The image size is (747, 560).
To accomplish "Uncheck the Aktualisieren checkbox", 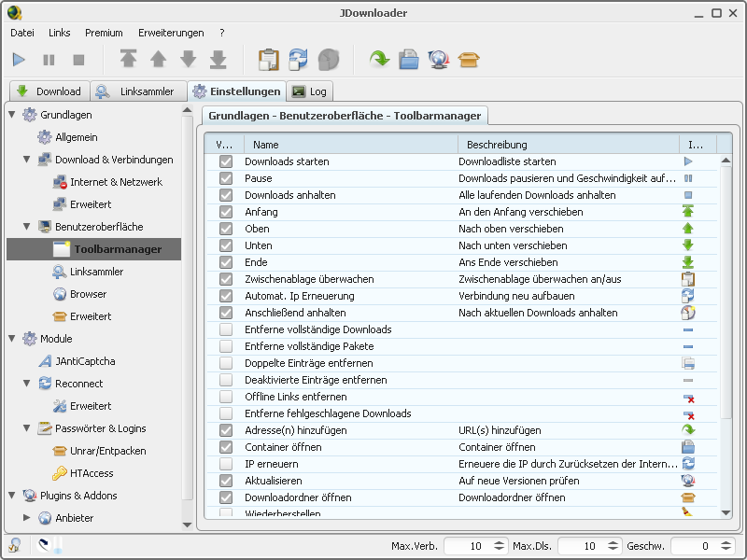I will tap(226, 481).
